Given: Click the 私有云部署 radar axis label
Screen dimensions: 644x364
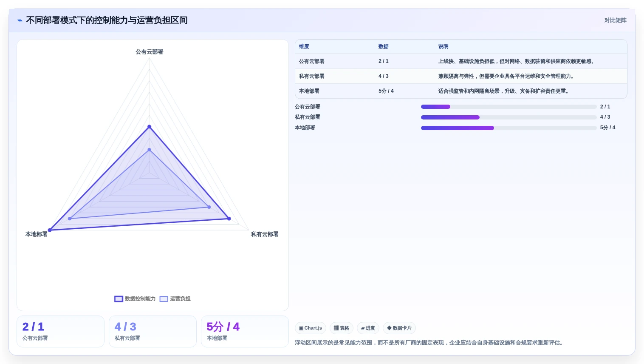Looking at the screenshot, I should 265,234.
